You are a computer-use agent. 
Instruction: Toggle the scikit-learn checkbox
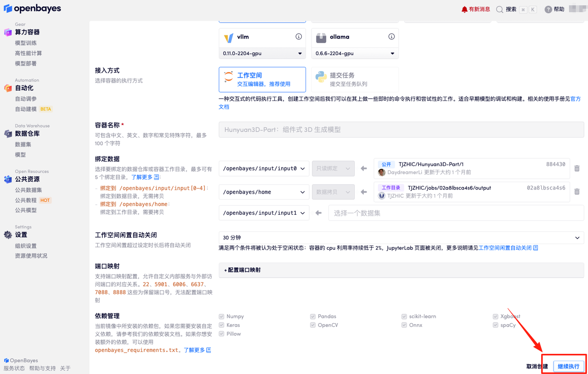coord(404,317)
